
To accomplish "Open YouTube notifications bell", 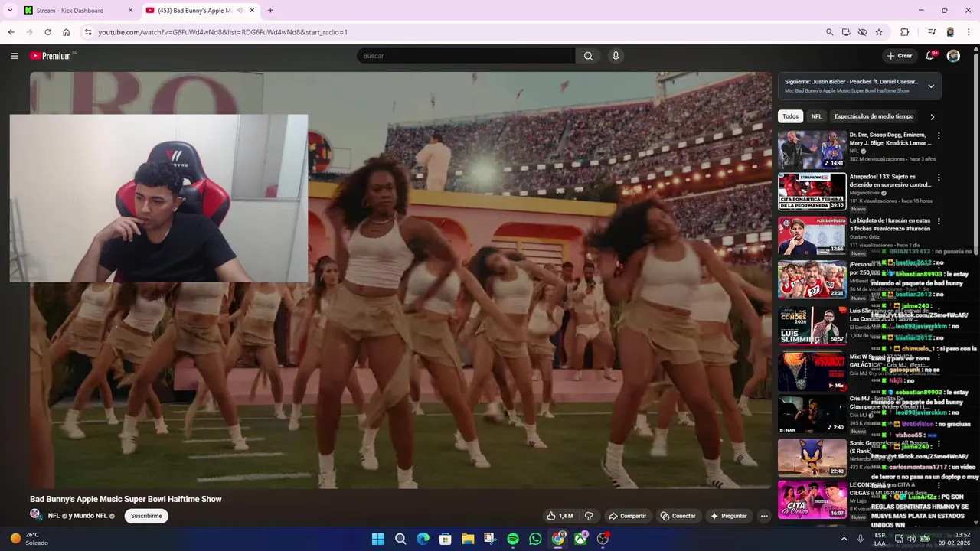I will (930, 56).
